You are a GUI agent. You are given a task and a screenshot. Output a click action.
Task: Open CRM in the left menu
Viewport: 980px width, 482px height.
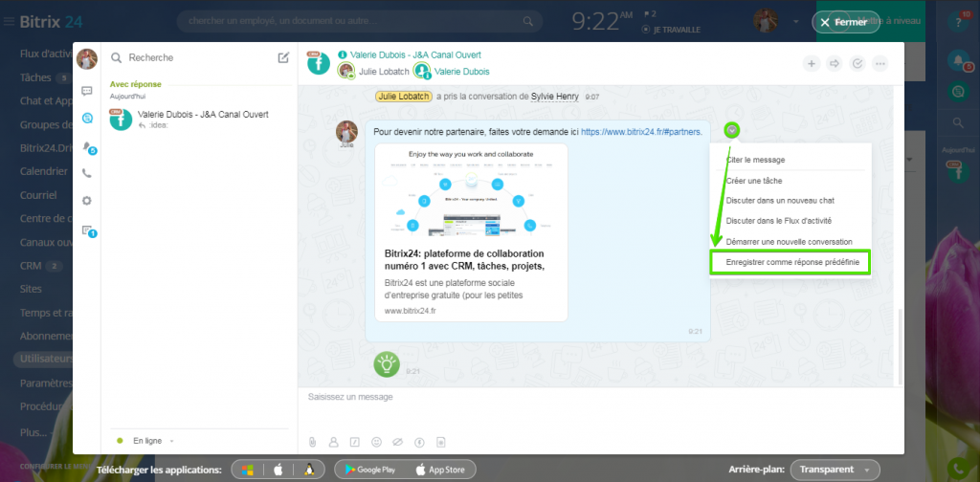(31, 265)
